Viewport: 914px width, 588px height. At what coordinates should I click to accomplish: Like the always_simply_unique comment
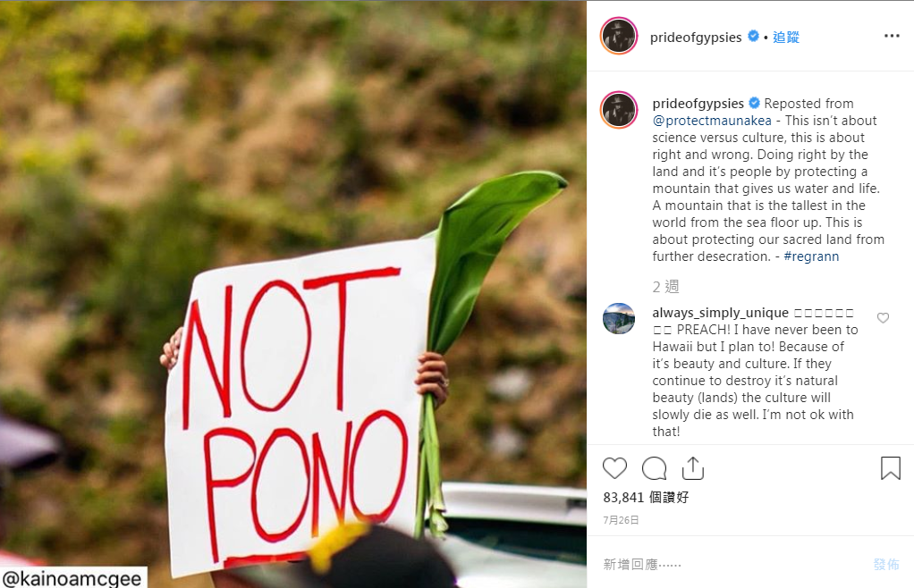(x=883, y=318)
